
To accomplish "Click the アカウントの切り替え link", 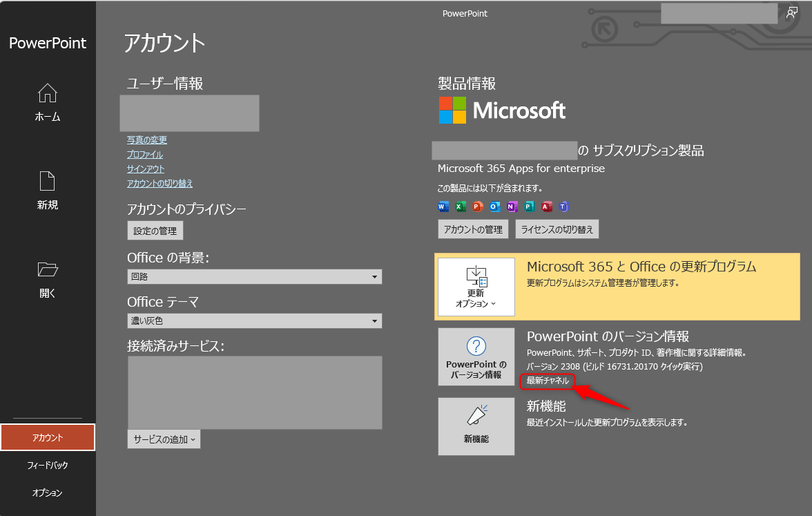I will [x=159, y=184].
